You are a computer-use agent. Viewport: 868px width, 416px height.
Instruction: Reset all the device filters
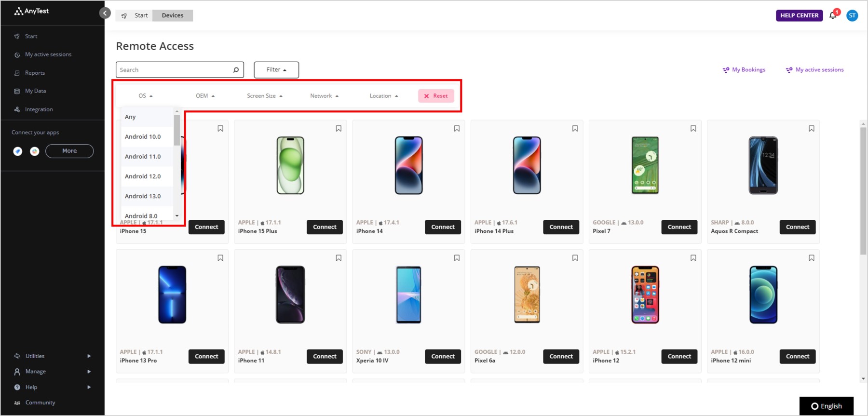[x=436, y=96]
